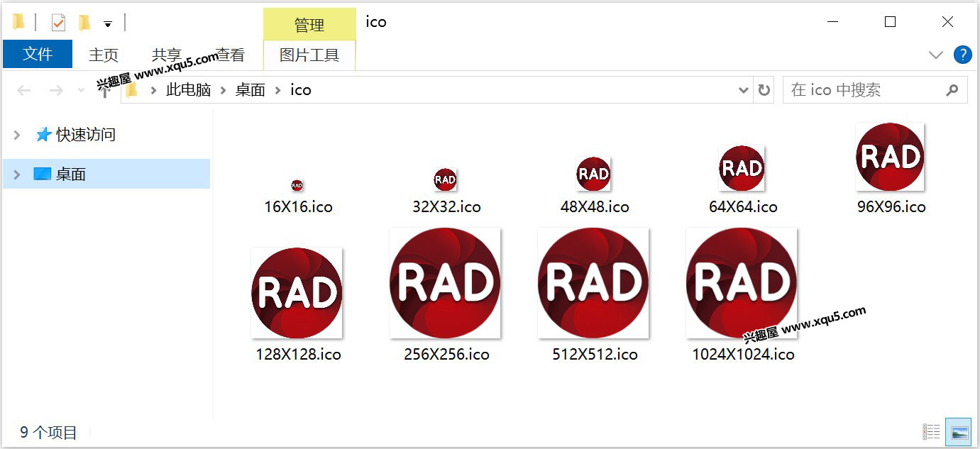The height and width of the screenshot is (449, 980).
Task: Refresh the ico folder view
Action: (764, 91)
